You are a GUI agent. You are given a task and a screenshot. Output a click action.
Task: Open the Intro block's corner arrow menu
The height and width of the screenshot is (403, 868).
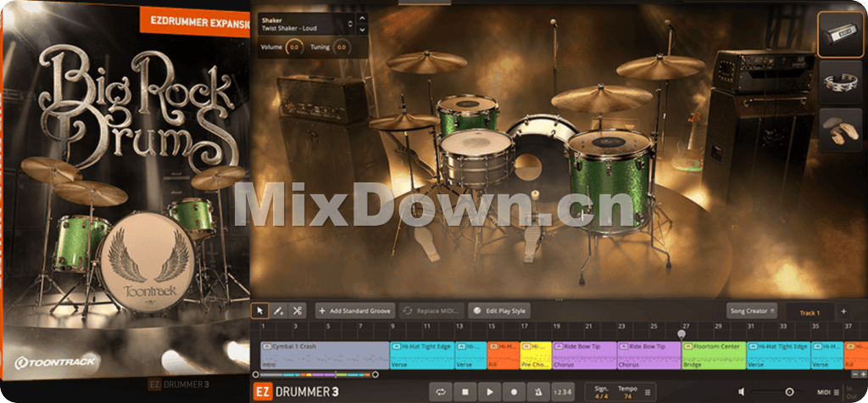[267, 346]
